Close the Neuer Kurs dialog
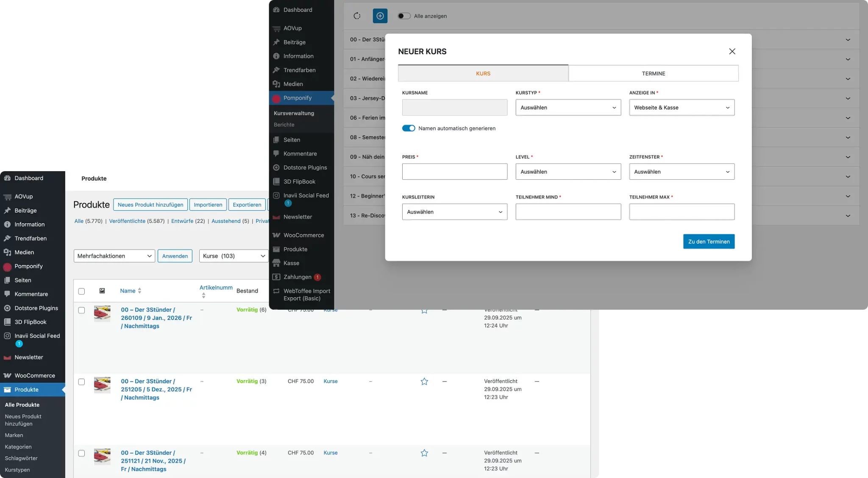Viewport: 868px width, 478px height. 732,51
